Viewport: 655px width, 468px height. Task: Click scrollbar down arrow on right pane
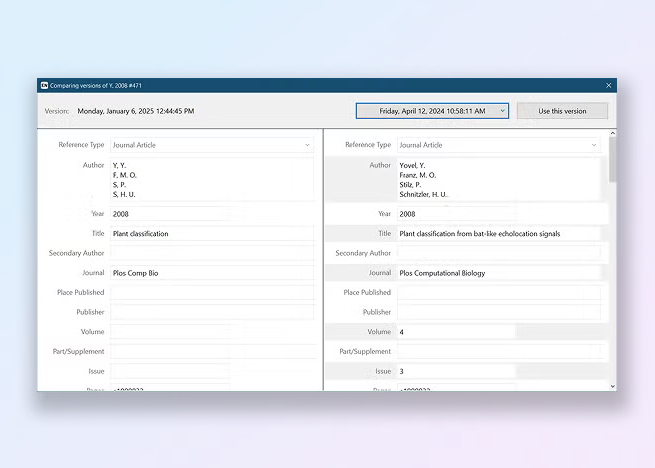612,387
